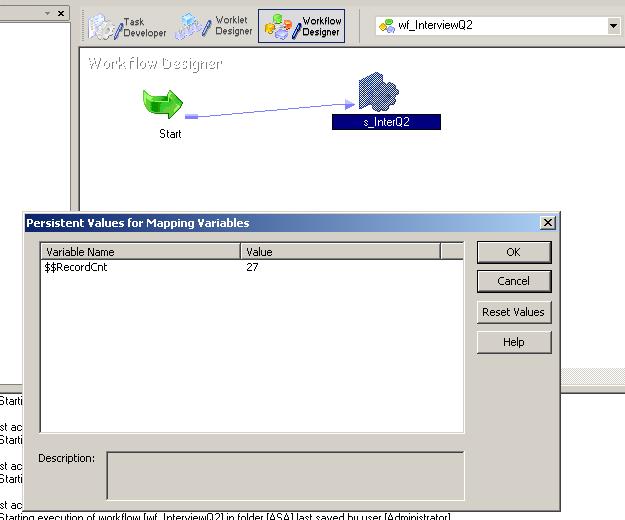Open the Task Developer tool
Screen dimensions: 625x520
(127, 27)
